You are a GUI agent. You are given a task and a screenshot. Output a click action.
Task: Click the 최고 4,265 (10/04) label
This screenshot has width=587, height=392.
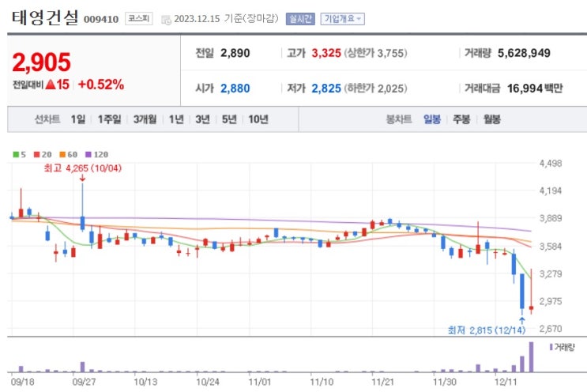point(83,168)
